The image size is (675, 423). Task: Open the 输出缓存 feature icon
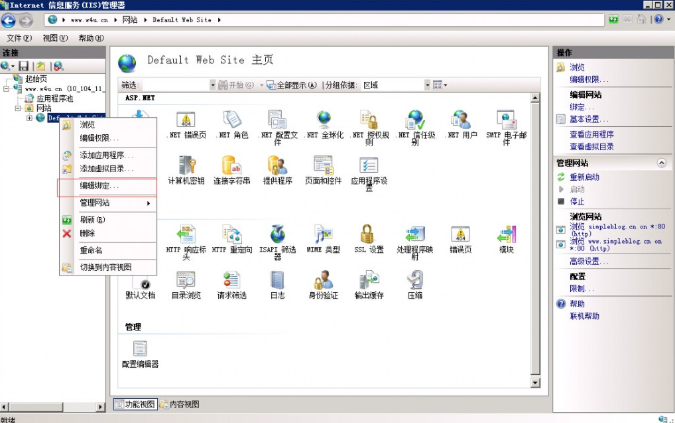(369, 280)
